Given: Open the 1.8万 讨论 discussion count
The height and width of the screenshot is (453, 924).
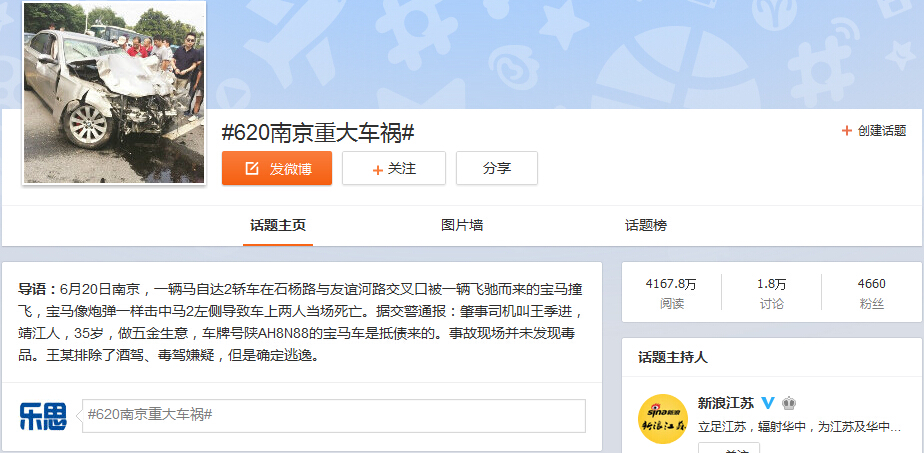Looking at the screenshot, I should tap(771, 293).
